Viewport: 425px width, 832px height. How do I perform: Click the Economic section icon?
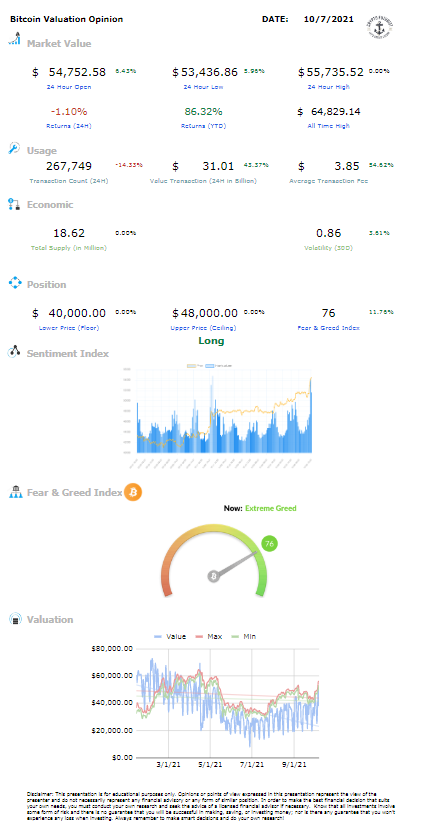[x=14, y=205]
